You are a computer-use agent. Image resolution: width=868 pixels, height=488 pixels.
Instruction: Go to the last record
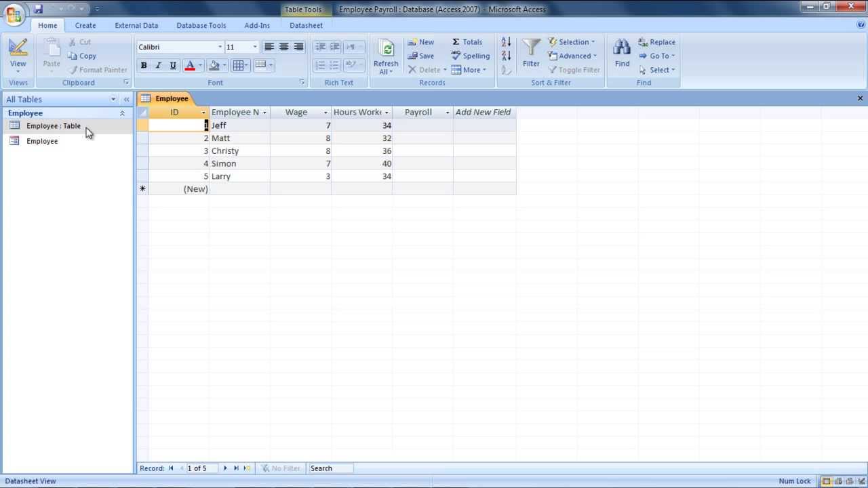point(236,468)
